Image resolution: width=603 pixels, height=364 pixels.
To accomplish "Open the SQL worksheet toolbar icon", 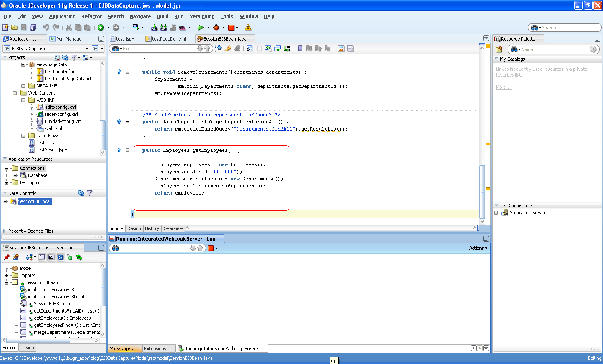I will tap(135, 27).
